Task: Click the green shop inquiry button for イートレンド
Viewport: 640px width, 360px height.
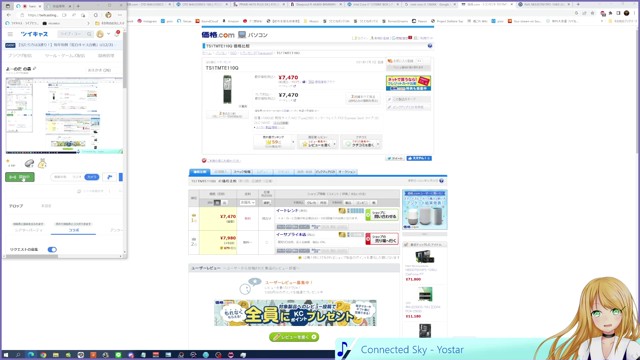Action: (x=382, y=214)
